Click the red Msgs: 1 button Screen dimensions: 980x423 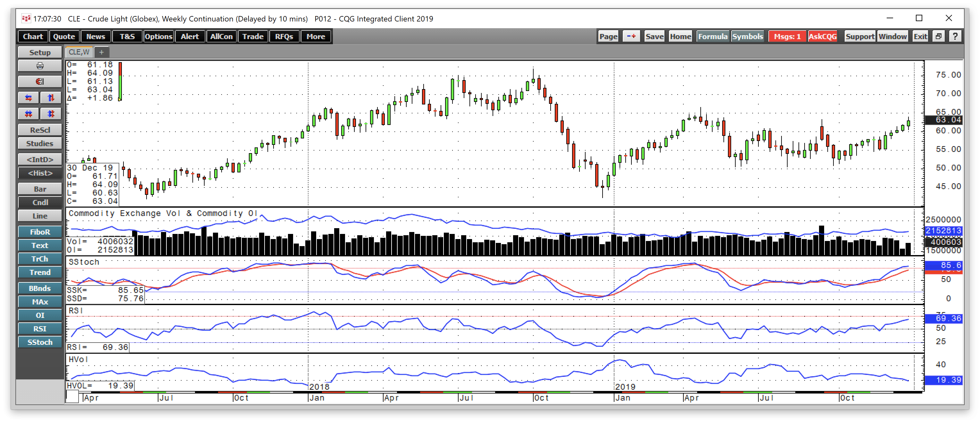[787, 37]
